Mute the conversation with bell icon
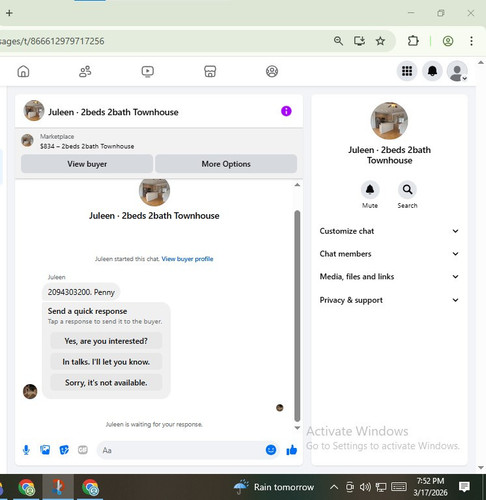Viewport: 486px width, 500px height. [370, 190]
